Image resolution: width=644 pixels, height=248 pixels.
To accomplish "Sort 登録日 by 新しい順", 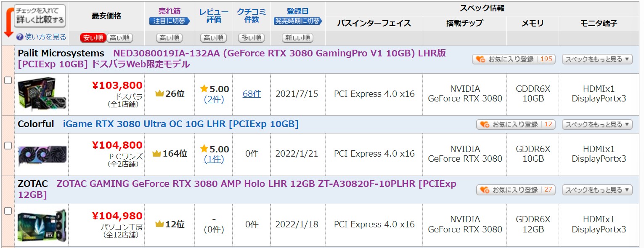I will click(x=297, y=38).
